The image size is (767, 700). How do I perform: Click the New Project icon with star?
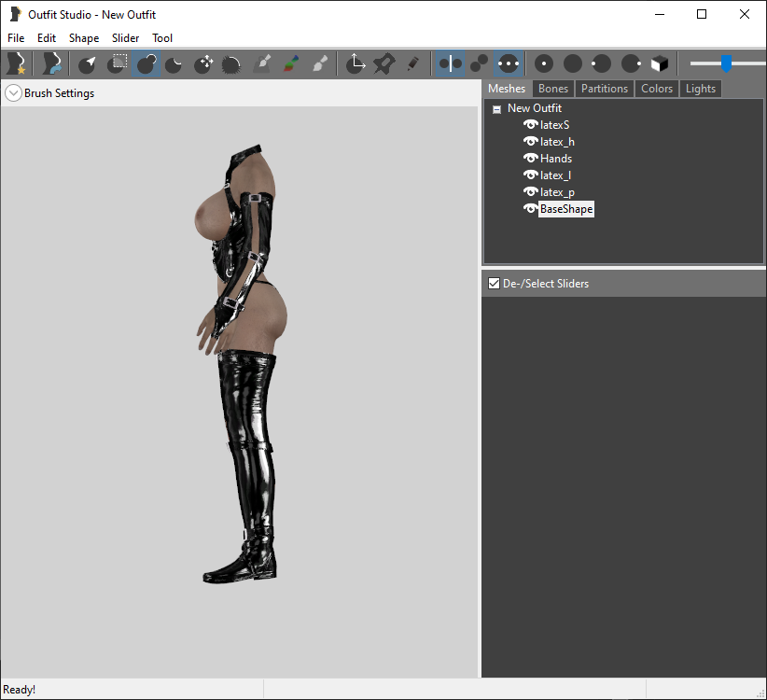click(x=16, y=63)
